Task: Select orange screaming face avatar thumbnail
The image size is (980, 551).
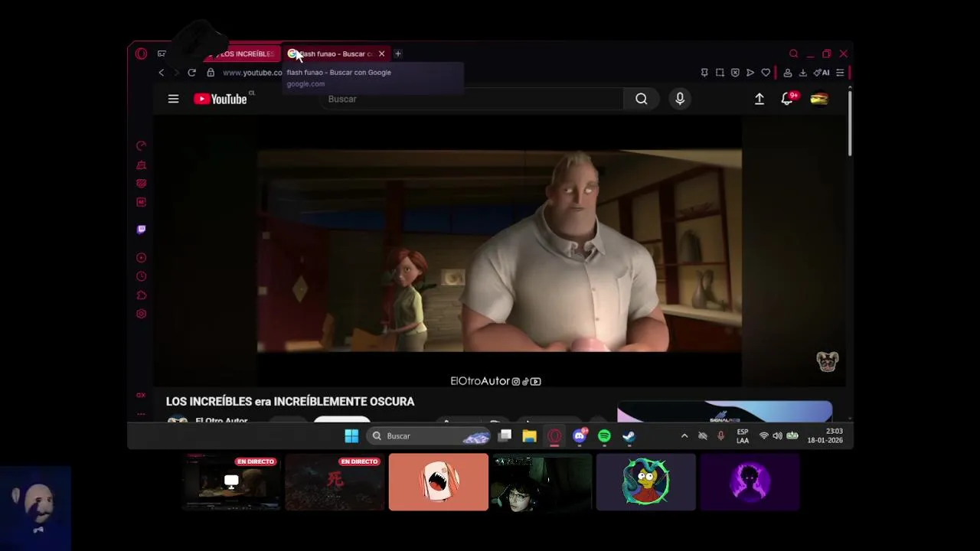Action: [x=438, y=482]
